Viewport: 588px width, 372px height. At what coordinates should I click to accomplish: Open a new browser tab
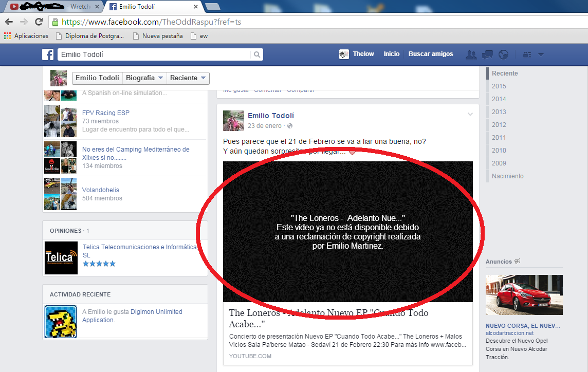(213, 7)
